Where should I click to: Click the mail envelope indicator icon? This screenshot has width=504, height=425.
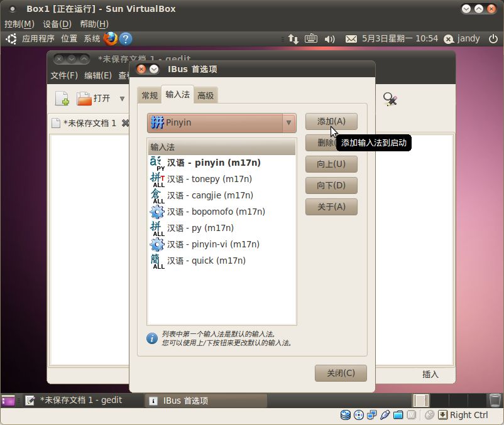[x=351, y=39]
